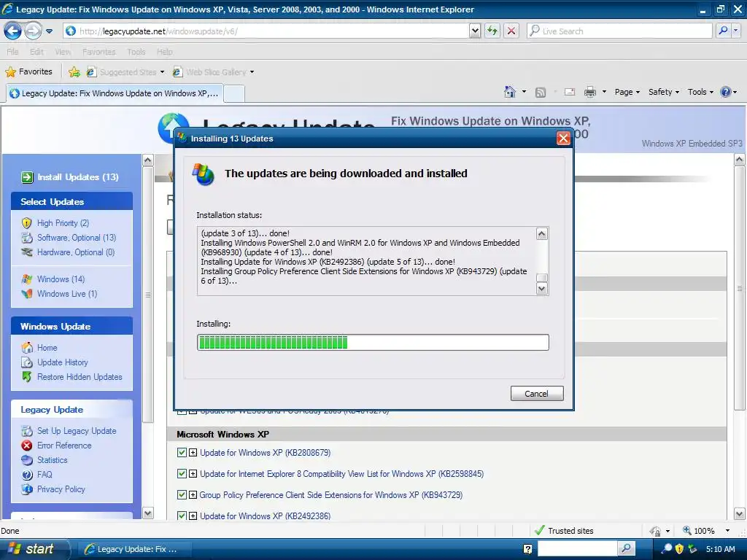This screenshot has height=560, width=747.
Task: Click the Privacy Policy info icon
Action: (x=27, y=489)
